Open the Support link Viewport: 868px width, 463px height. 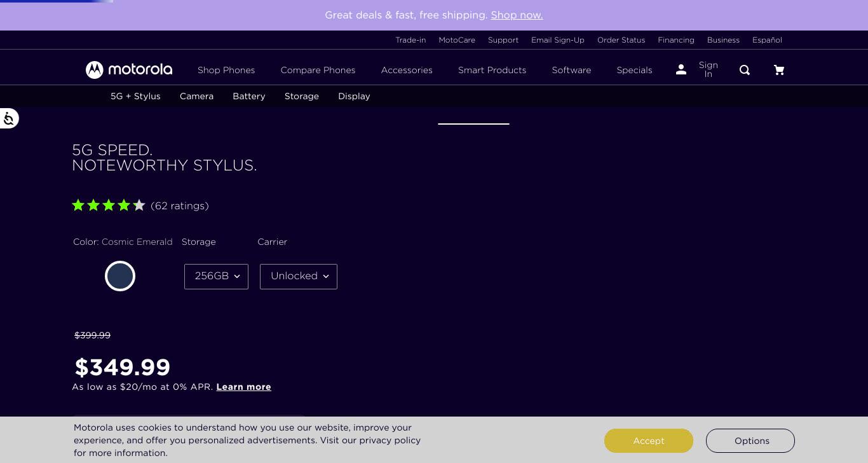pos(503,40)
